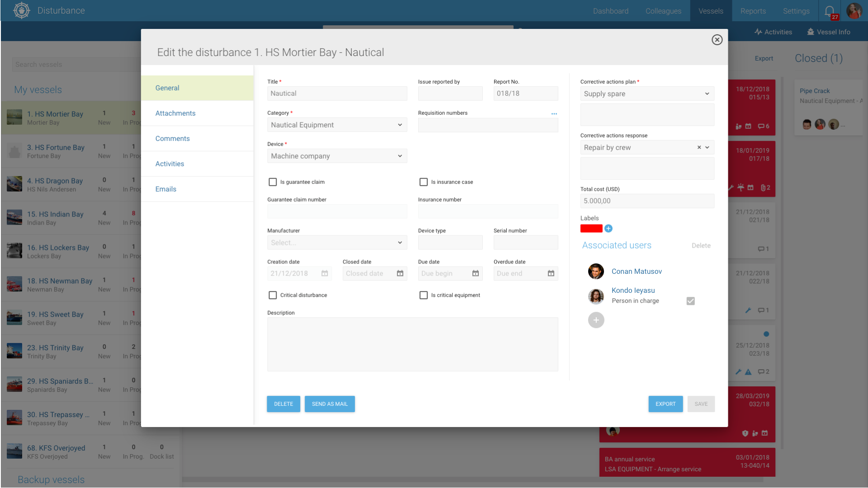This screenshot has height=488, width=868.
Task: Open the Corrective actions plan dropdown
Action: [647, 94]
